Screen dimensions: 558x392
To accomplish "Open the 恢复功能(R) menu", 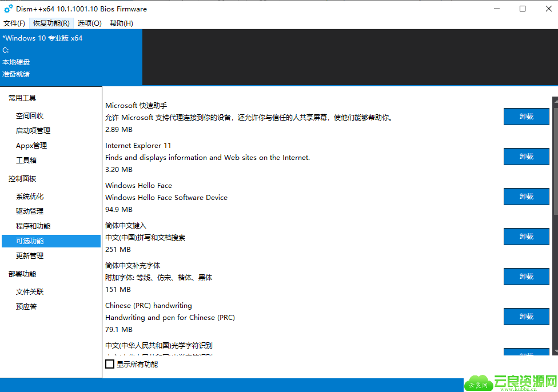I will (x=51, y=23).
